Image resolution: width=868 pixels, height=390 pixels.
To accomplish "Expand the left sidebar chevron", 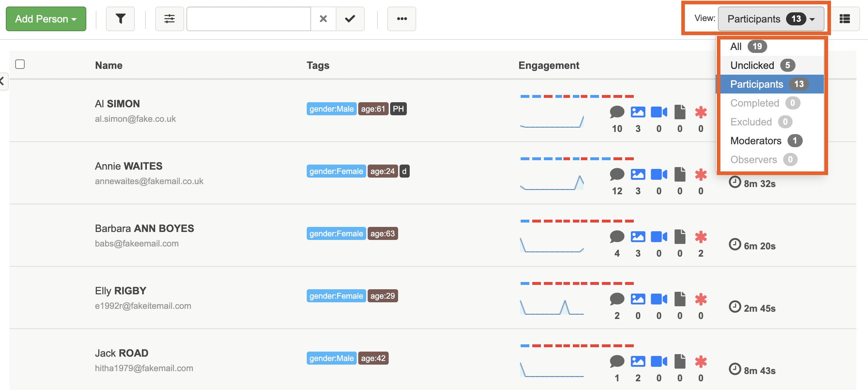I will pos(3,81).
